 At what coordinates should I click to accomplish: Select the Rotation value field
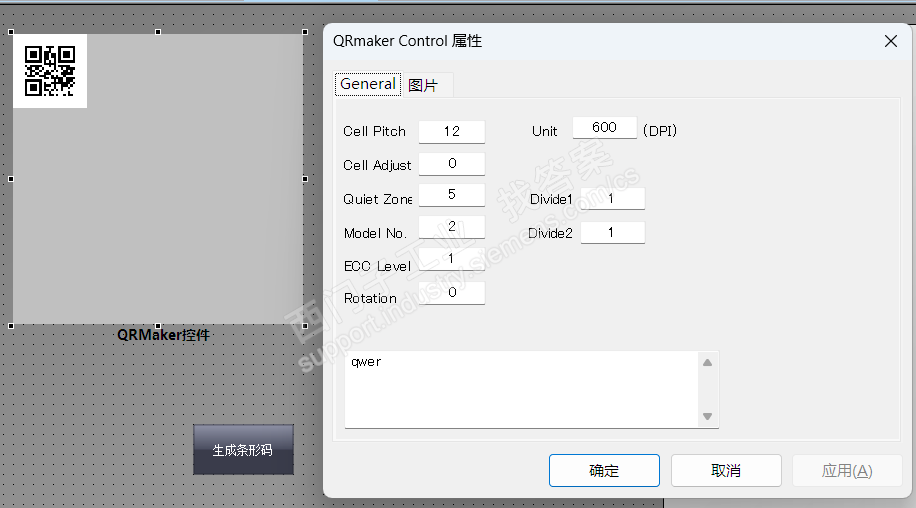tap(451, 293)
